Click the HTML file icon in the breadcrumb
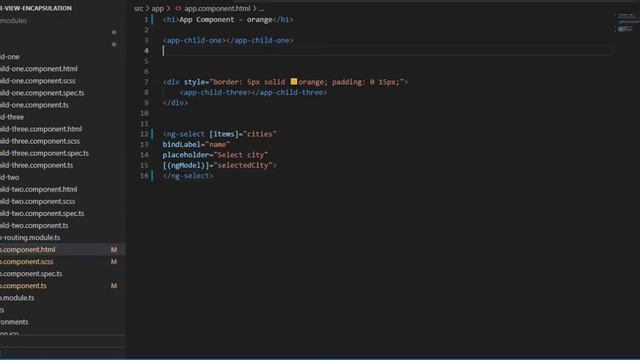 (x=178, y=8)
